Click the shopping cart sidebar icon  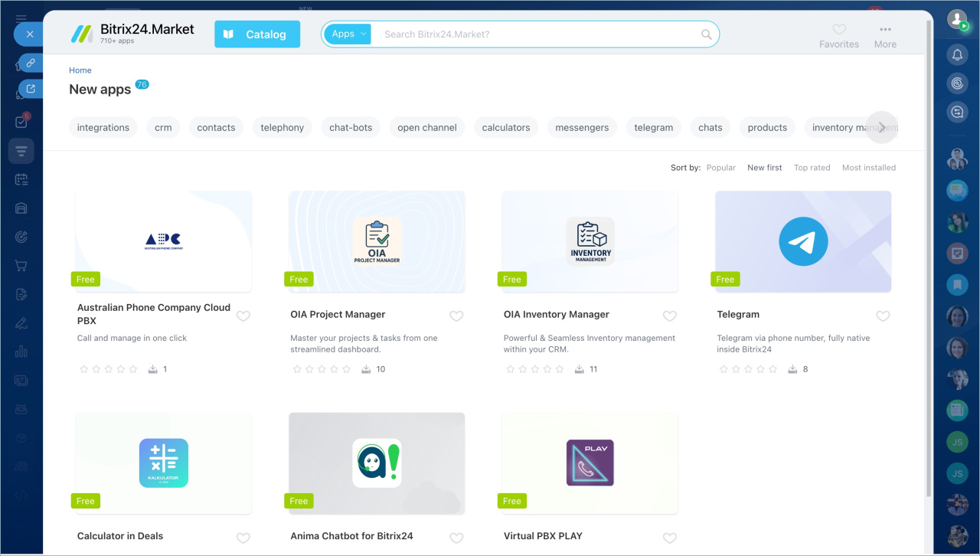[21, 266]
